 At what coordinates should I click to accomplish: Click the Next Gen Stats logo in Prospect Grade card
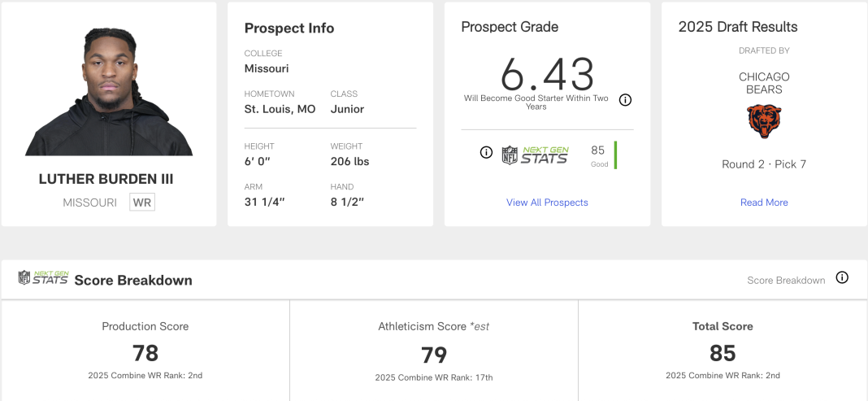click(535, 155)
